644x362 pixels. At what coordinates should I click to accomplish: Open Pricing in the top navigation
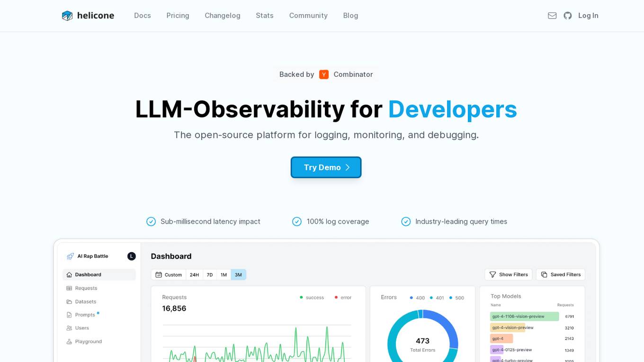click(178, 16)
